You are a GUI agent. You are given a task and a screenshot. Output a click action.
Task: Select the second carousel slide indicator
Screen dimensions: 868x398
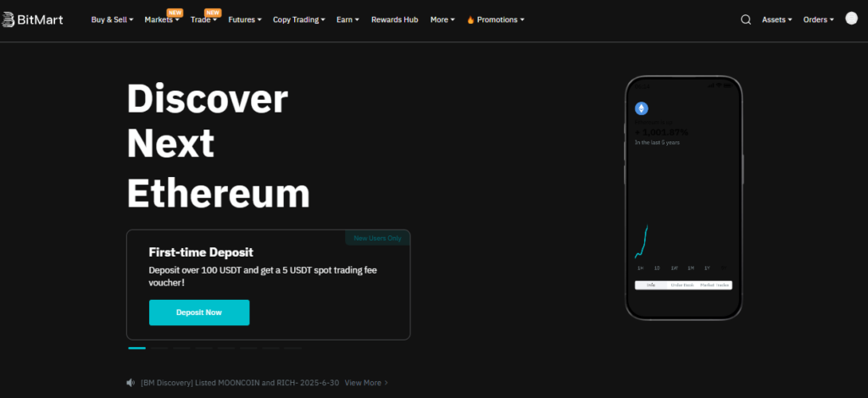[159, 348]
